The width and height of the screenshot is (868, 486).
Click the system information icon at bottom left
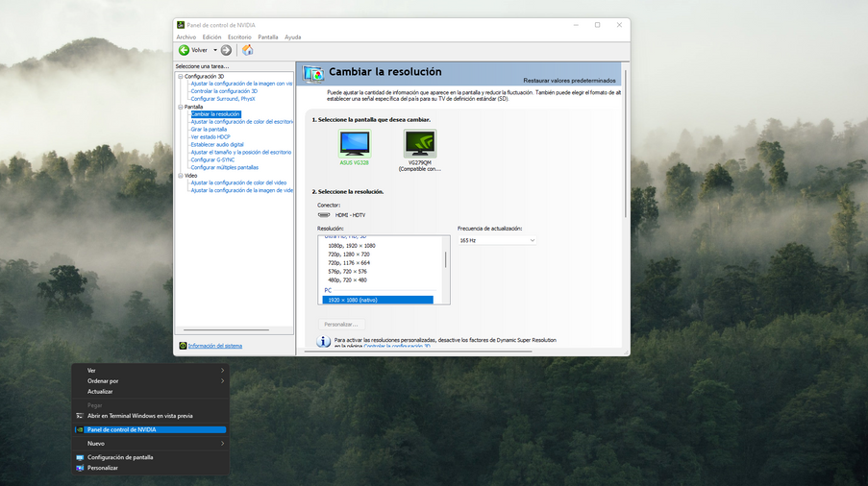[183, 346]
